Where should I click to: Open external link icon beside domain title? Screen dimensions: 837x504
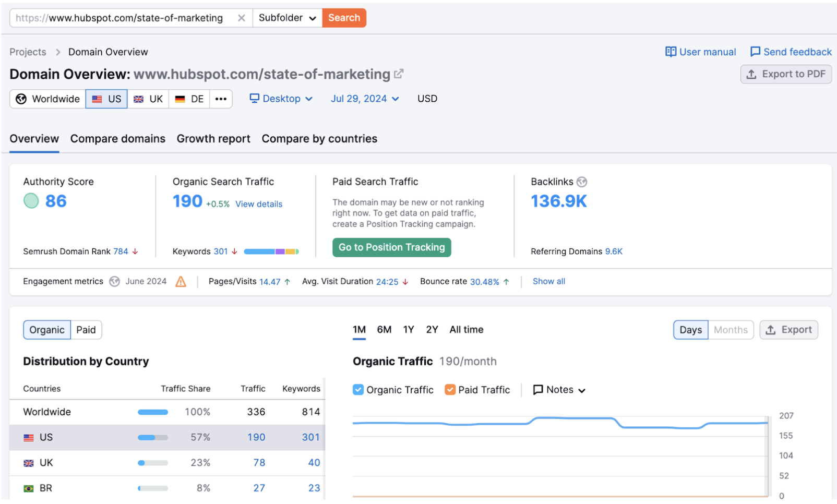(399, 74)
